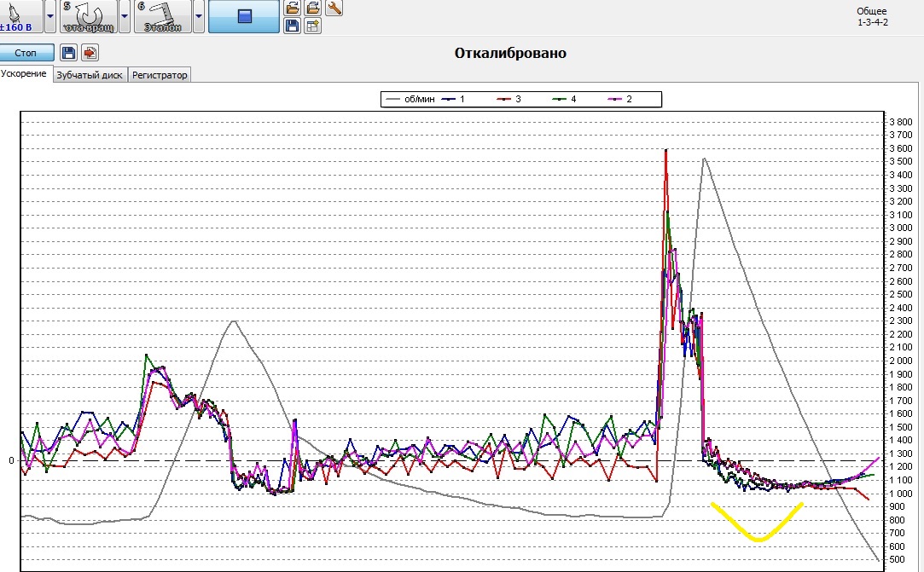Export using the red arrow document icon
Viewport: 924px width, 572px height.
click(90, 53)
